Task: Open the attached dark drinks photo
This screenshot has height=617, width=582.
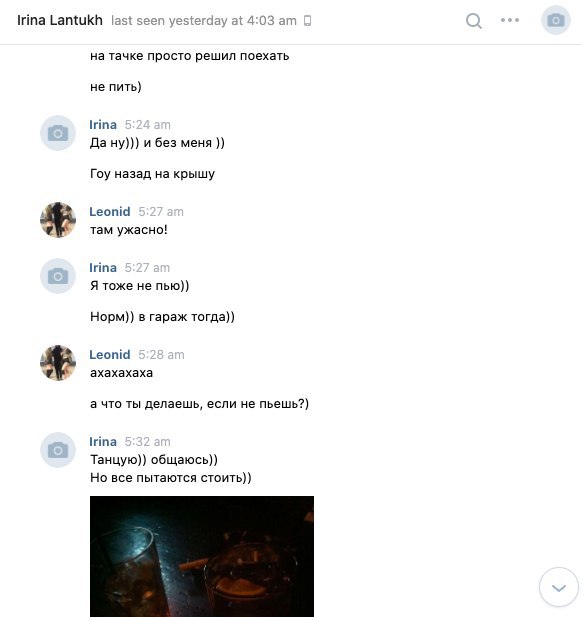Action: tap(202, 556)
